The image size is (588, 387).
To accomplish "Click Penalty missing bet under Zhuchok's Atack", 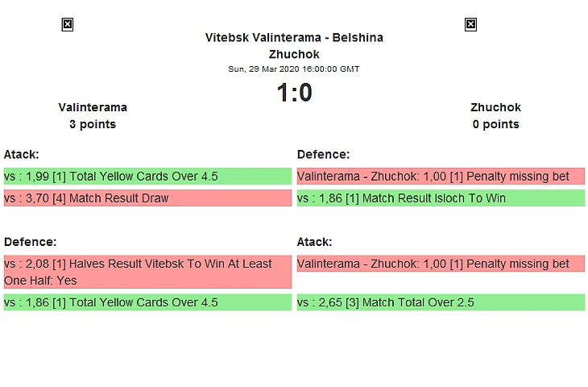I will point(441,264).
